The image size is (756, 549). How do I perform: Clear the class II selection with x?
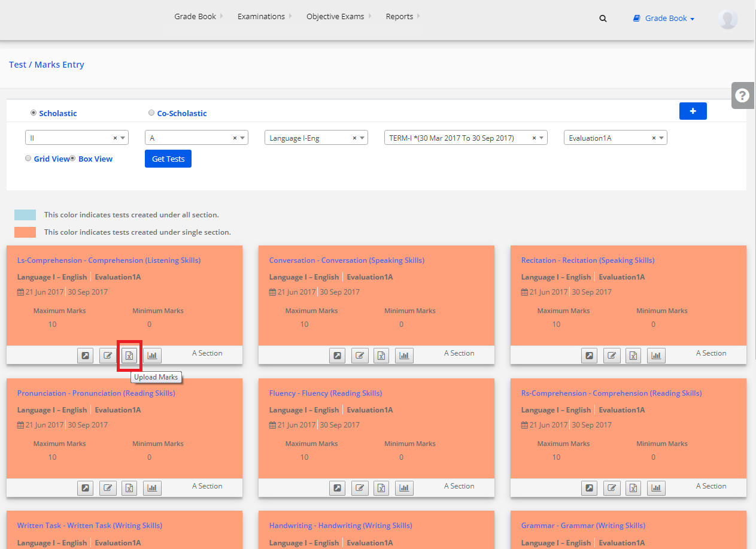[x=115, y=138]
